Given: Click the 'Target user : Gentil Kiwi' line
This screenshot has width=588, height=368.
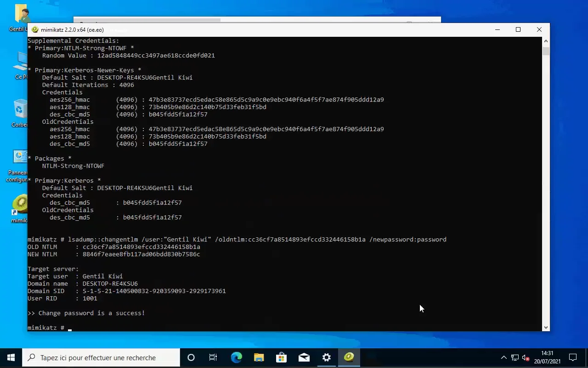Looking at the screenshot, I should tap(75, 276).
